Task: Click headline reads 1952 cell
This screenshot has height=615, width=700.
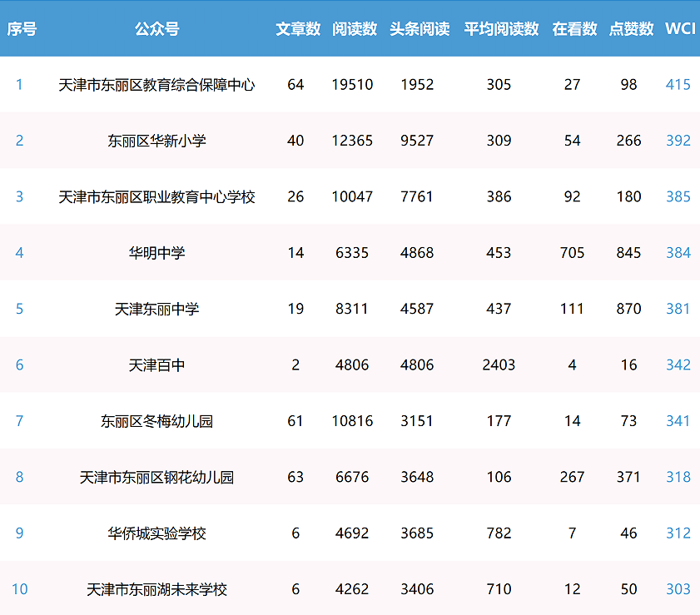Action: coord(417,84)
